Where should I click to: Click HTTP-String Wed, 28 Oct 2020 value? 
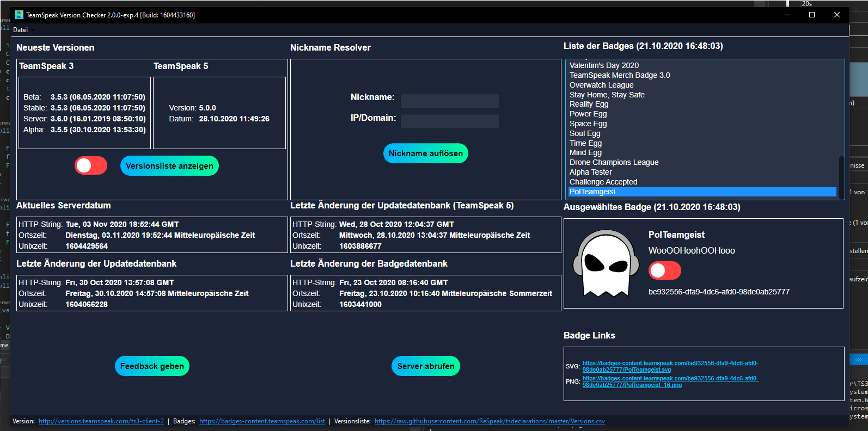[x=396, y=224]
